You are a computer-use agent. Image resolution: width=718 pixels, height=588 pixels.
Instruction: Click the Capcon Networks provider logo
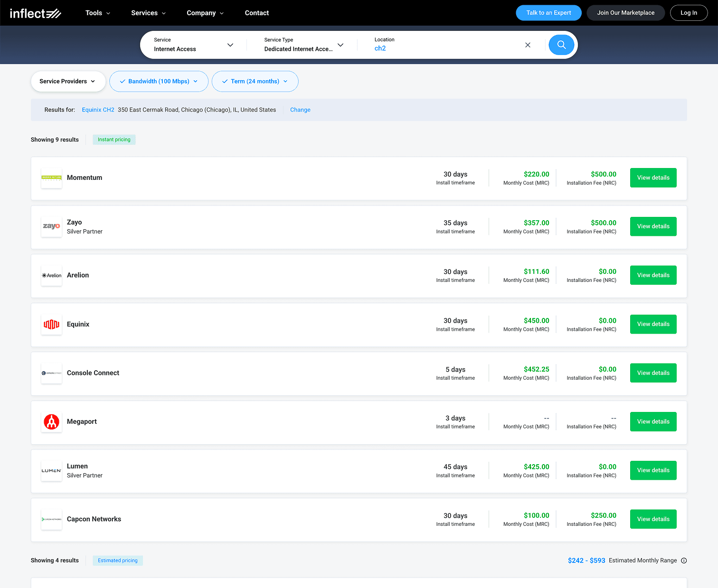coord(51,520)
